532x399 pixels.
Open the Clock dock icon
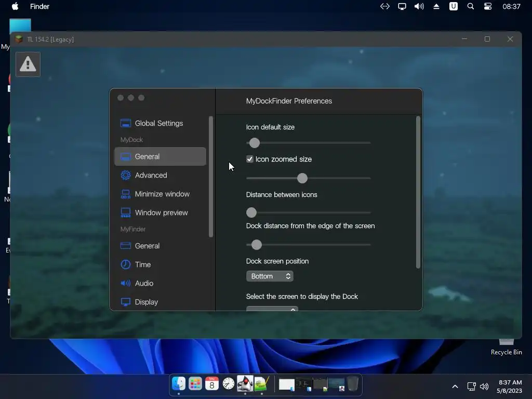tap(229, 384)
